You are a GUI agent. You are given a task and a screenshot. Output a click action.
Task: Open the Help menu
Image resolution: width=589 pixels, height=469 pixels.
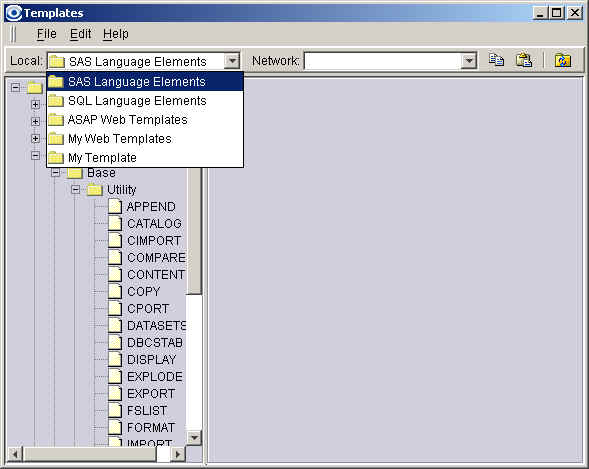(116, 34)
